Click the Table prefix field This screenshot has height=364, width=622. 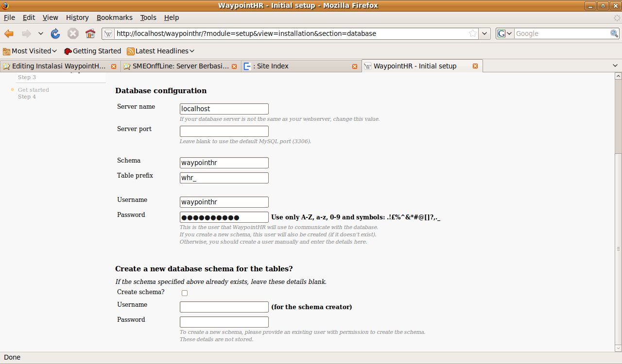pyautogui.click(x=224, y=178)
